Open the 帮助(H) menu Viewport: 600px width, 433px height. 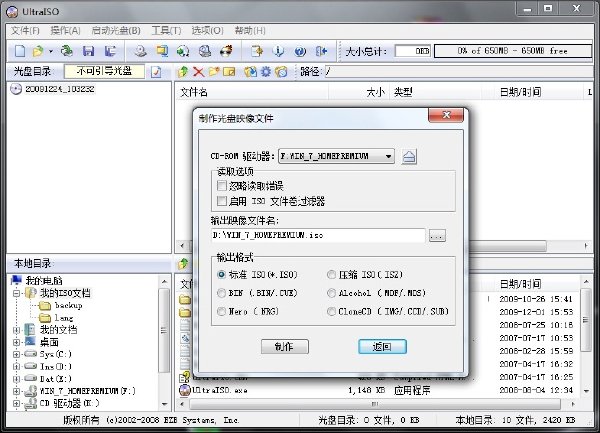pyautogui.click(x=250, y=31)
